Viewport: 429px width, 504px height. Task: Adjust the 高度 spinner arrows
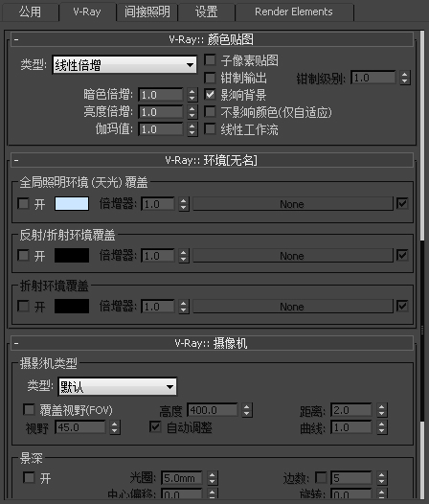247,410
